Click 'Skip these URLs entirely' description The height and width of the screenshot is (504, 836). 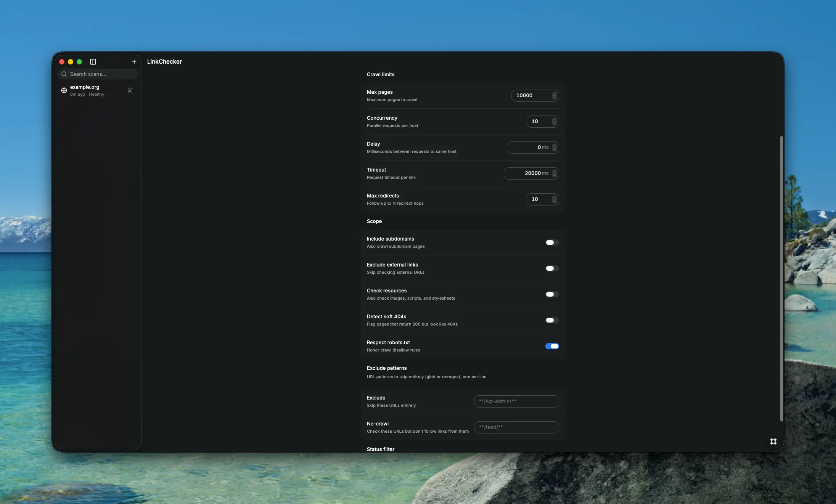tap(391, 405)
